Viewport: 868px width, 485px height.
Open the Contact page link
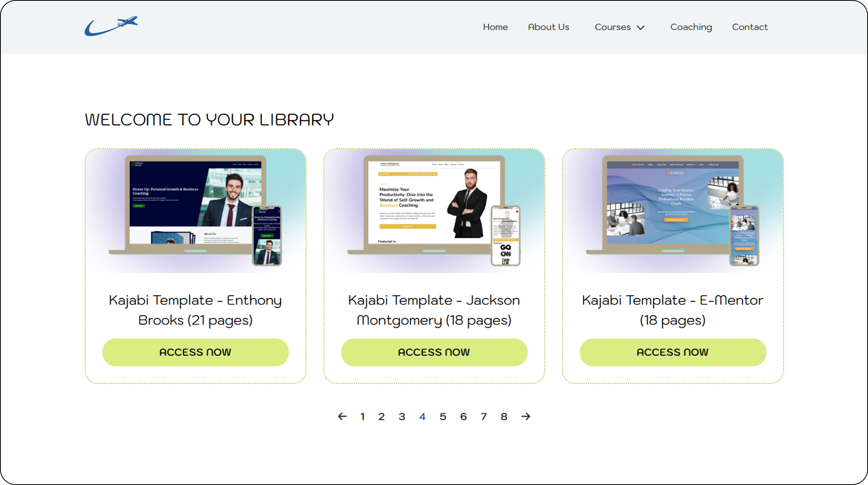click(x=750, y=27)
